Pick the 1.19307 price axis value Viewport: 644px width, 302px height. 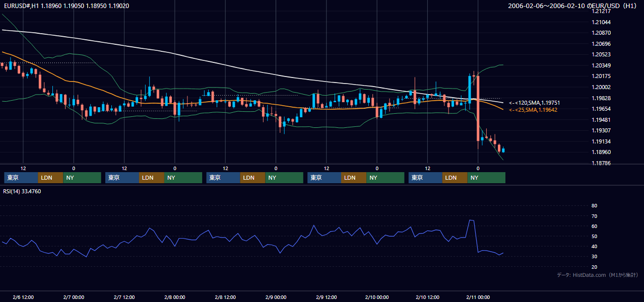tap(601, 130)
